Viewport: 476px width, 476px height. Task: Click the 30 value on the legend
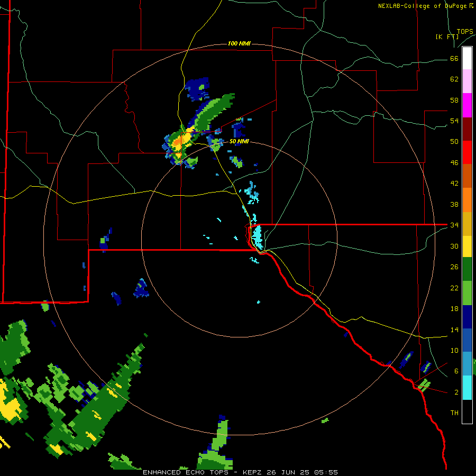coord(454,246)
